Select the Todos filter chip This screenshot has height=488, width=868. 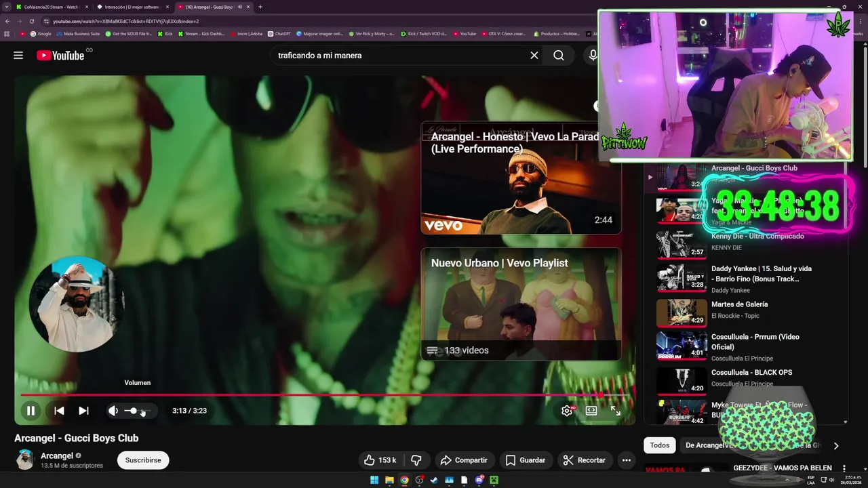[x=660, y=445]
